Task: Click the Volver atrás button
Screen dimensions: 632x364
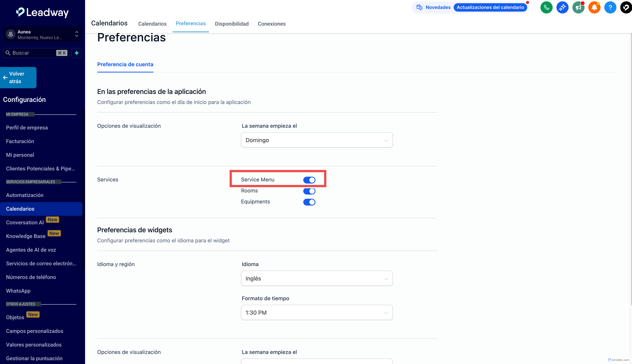Action: (x=18, y=77)
